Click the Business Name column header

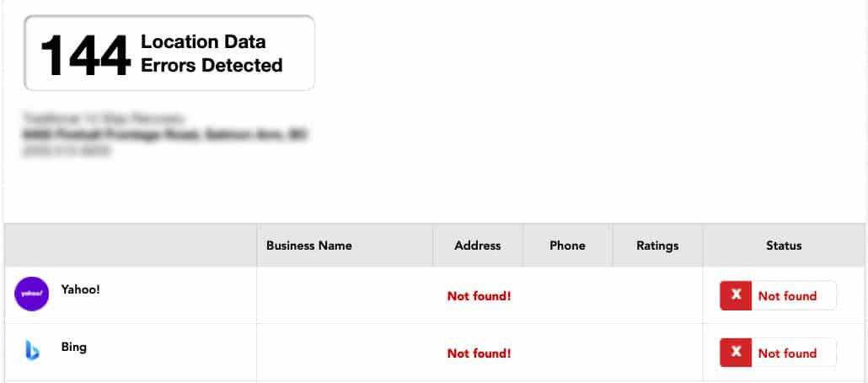pyautogui.click(x=309, y=245)
